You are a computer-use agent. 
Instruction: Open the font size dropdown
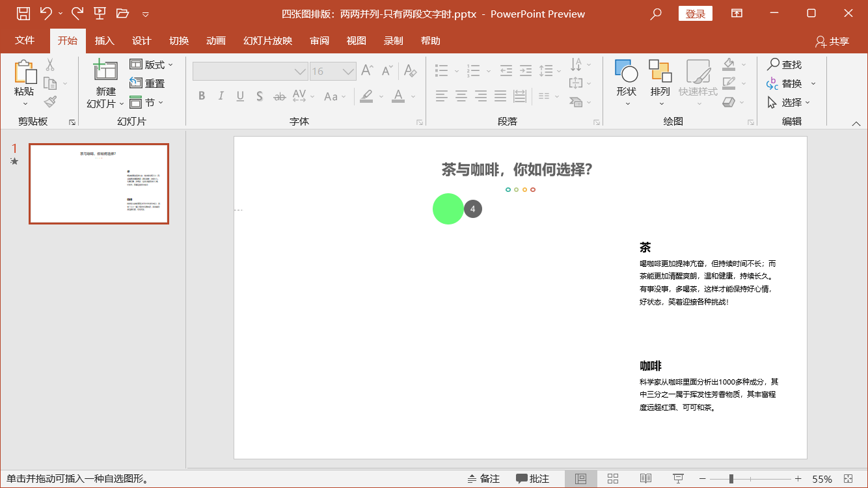pos(349,71)
